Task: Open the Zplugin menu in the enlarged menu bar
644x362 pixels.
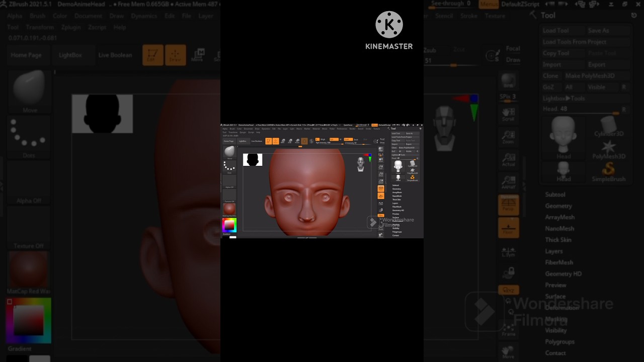Action: click(71, 27)
